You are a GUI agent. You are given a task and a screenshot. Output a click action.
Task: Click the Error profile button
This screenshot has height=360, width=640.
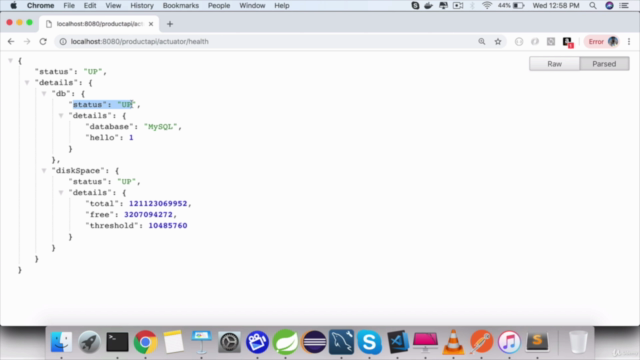602,42
